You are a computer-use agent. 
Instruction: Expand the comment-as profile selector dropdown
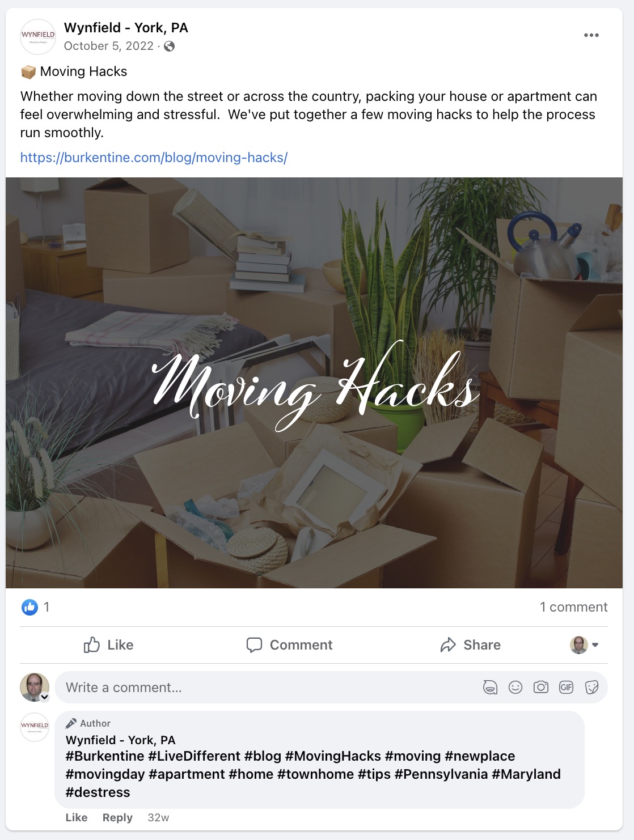585,645
